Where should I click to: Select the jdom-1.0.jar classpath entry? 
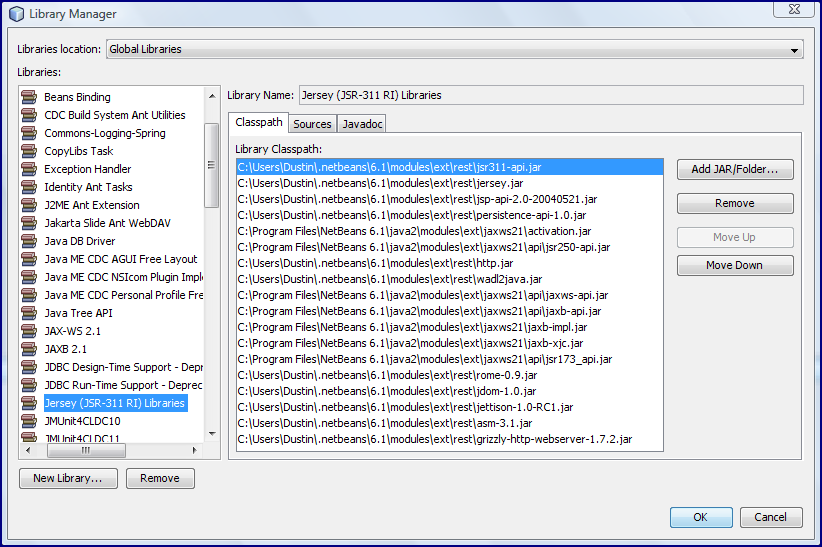(x=450, y=391)
